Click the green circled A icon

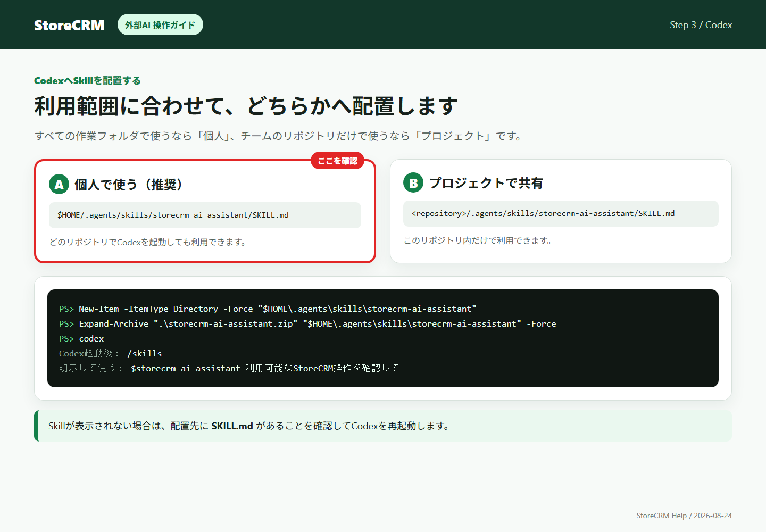click(x=59, y=185)
